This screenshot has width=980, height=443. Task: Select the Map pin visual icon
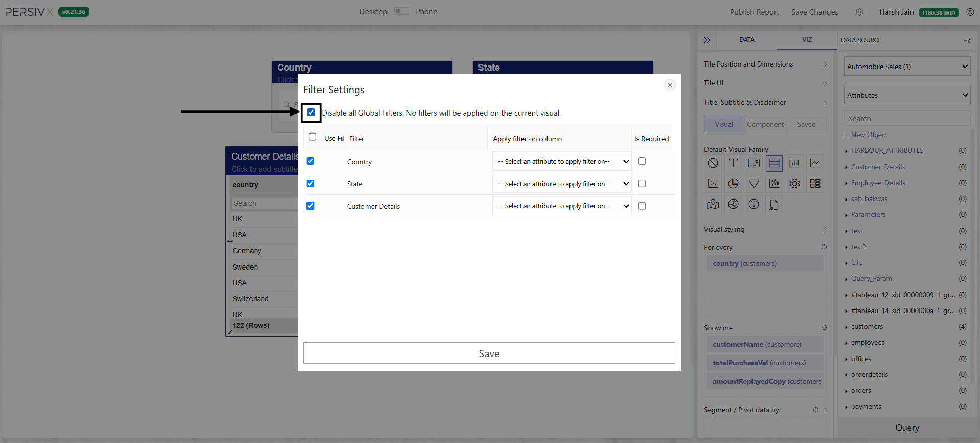point(713,204)
